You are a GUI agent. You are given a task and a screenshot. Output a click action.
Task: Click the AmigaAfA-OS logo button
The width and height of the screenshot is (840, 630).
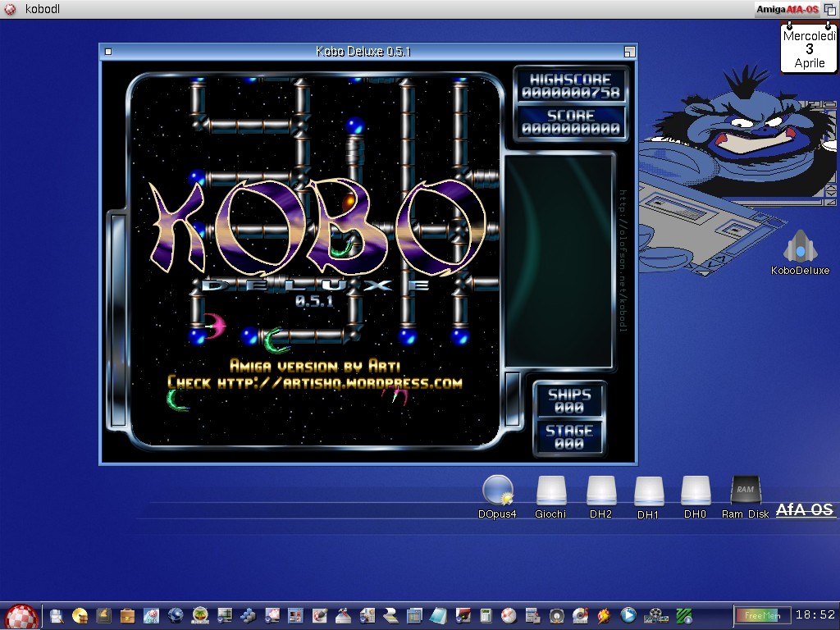(787, 9)
